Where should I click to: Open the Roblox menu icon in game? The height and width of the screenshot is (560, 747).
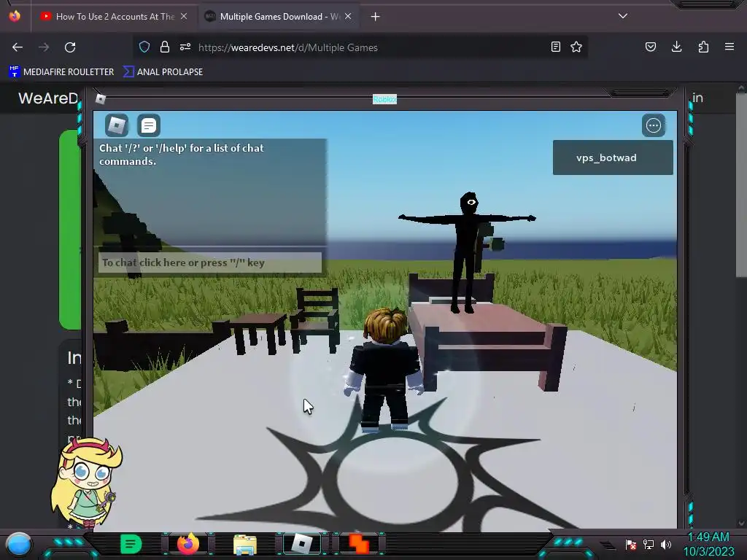(x=117, y=125)
